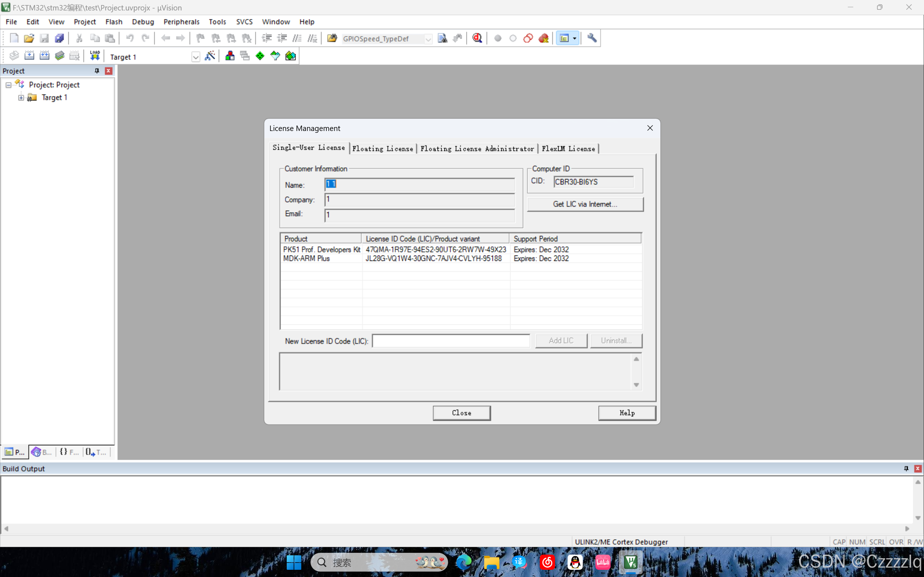The width and height of the screenshot is (924, 577).
Task: Click the Build Output horizontal scrollbar
Action: 457,529
